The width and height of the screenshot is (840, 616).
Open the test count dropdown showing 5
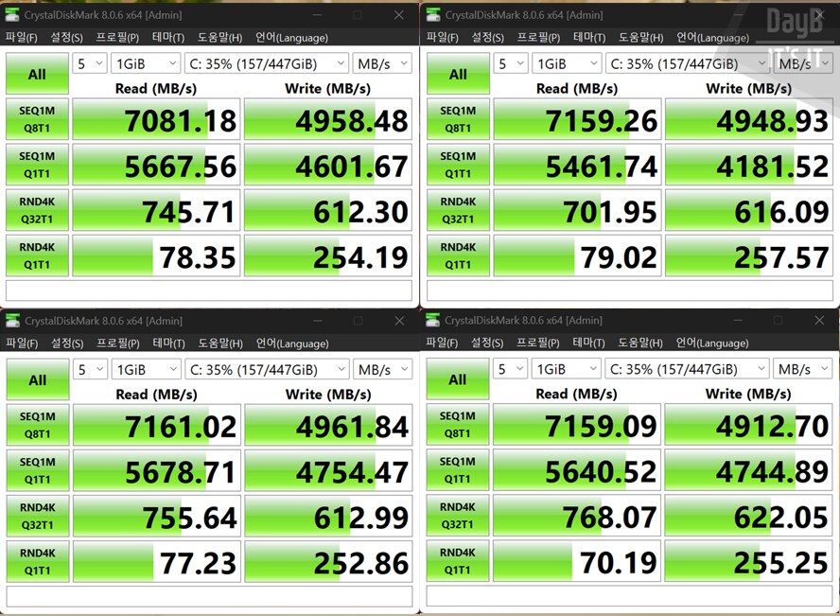pyautogui.click(x=89, y=62)
